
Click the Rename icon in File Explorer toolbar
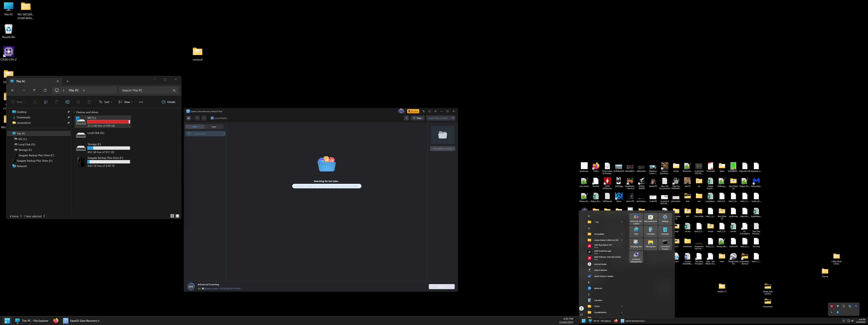tap(67, 102)
